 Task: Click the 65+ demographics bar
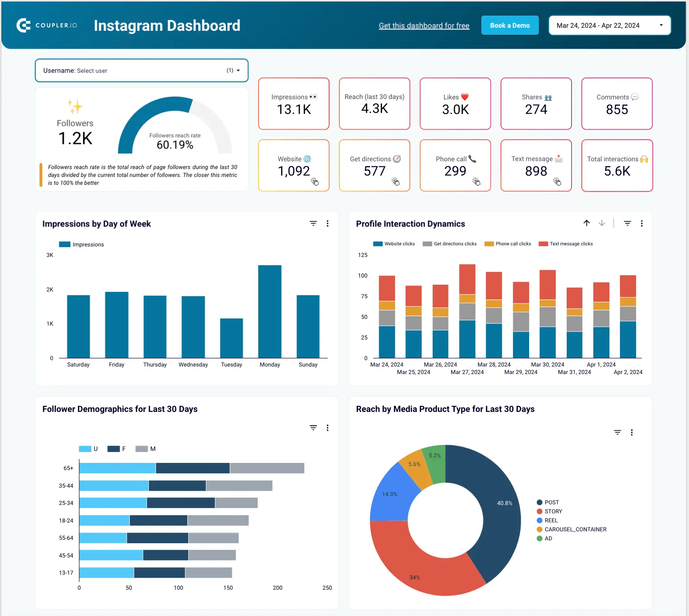pos(192,468)
